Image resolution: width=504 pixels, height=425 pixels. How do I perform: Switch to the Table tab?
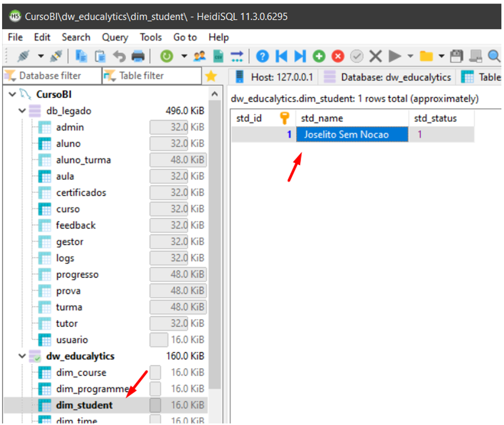[480, 77]
